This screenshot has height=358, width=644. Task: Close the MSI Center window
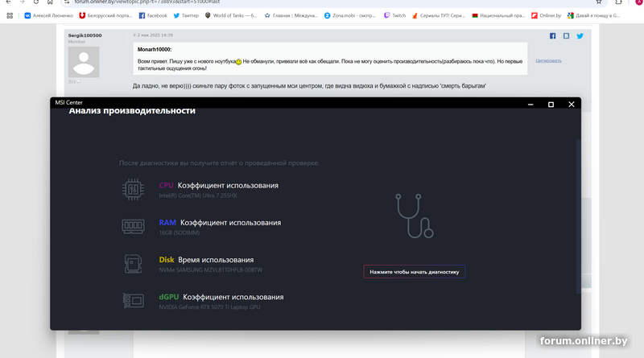(x=572, y=105)
